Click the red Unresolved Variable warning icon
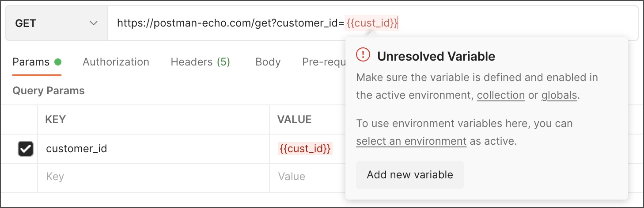 [363, 55]
